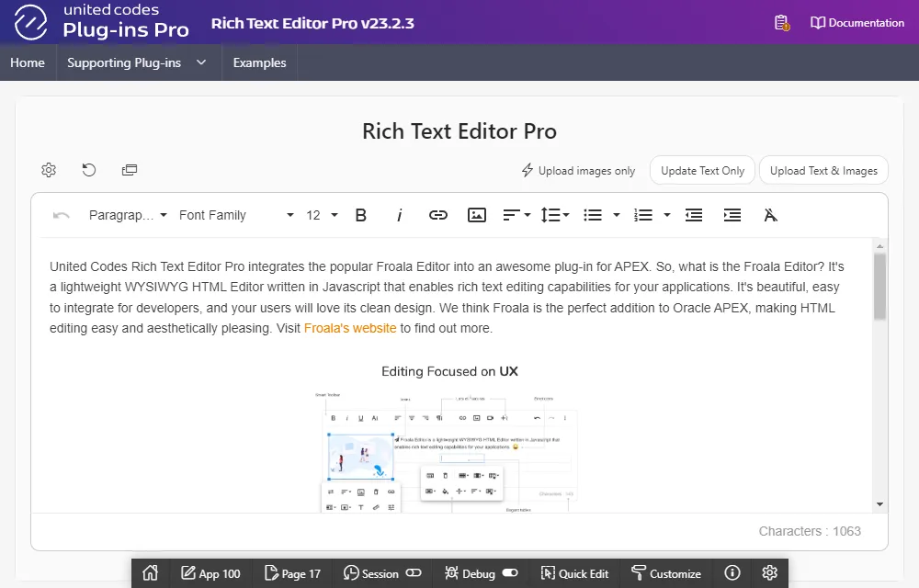Decrease indent of the paragraph

[694, 215]
